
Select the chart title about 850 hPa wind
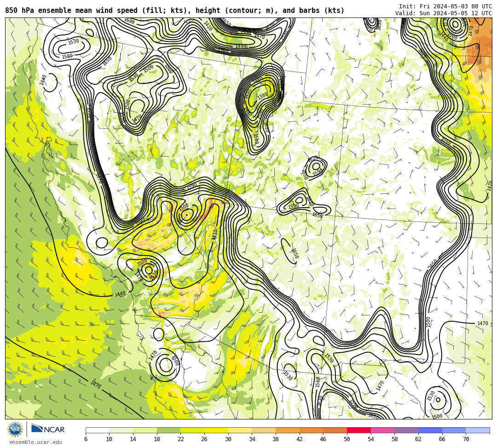175,11
